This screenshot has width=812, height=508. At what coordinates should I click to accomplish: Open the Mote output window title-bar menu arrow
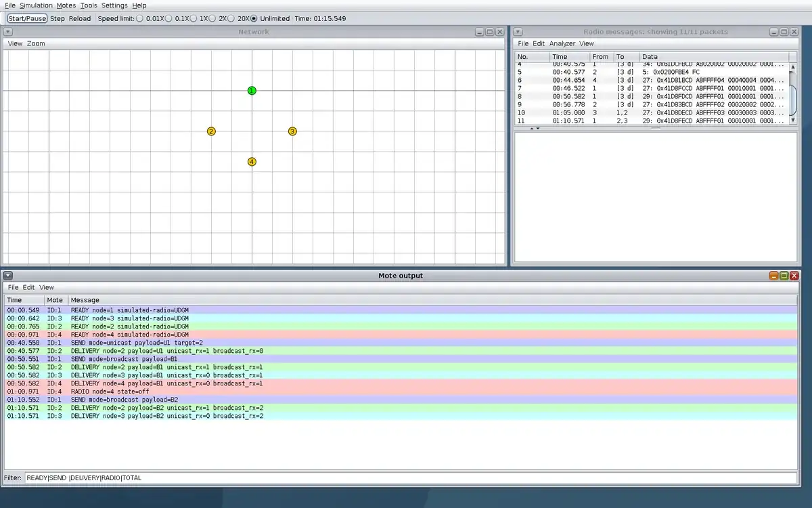coord(7,276)
